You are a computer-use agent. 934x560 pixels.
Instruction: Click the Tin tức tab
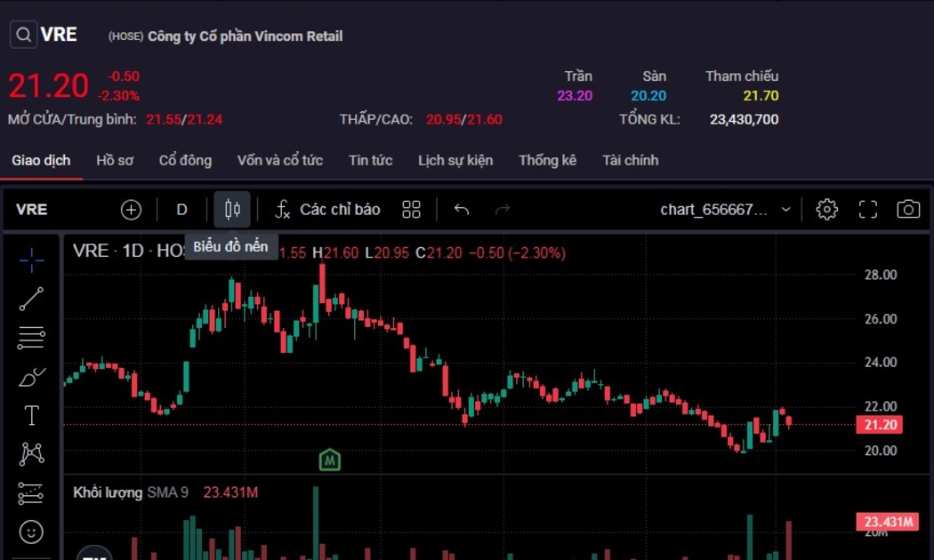pos(370,161)
